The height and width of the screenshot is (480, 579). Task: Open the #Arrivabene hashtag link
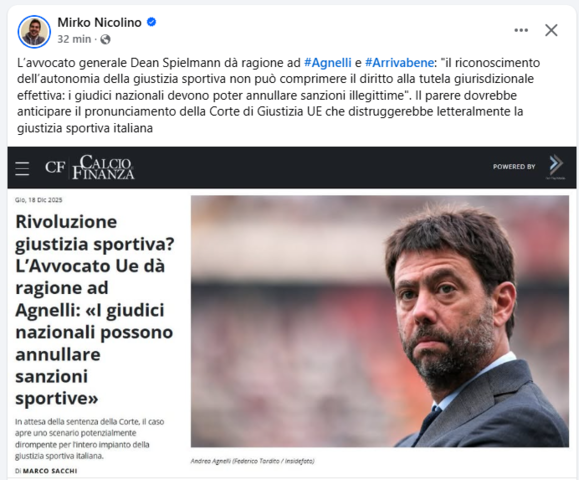[x=399, y=63]
